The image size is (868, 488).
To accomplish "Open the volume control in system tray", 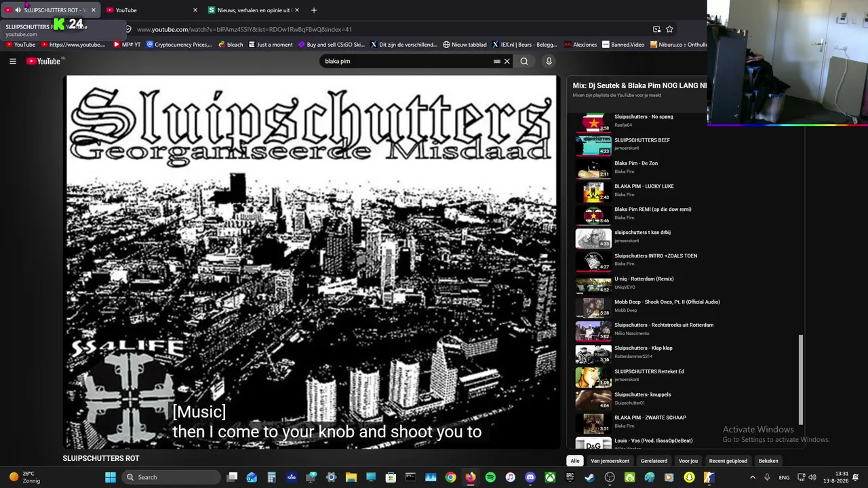I will click(812, 477).
